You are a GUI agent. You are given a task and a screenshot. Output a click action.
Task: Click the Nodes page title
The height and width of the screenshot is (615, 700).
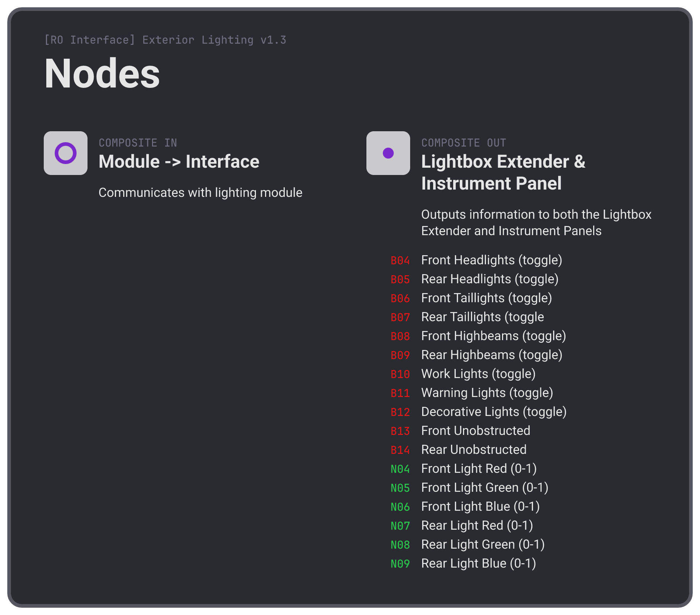tap(102, 74)
